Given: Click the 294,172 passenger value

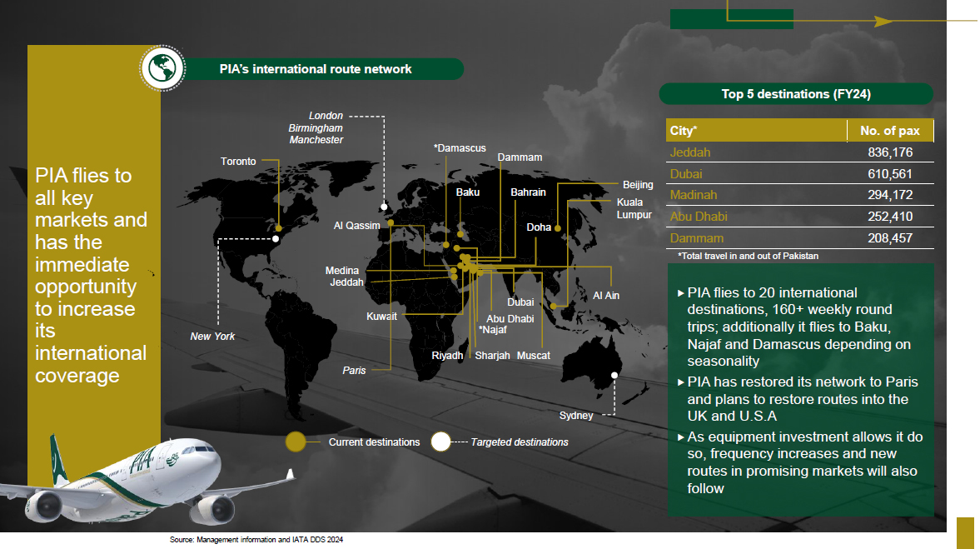Looking at the screenshot, I should click(890, 194).
